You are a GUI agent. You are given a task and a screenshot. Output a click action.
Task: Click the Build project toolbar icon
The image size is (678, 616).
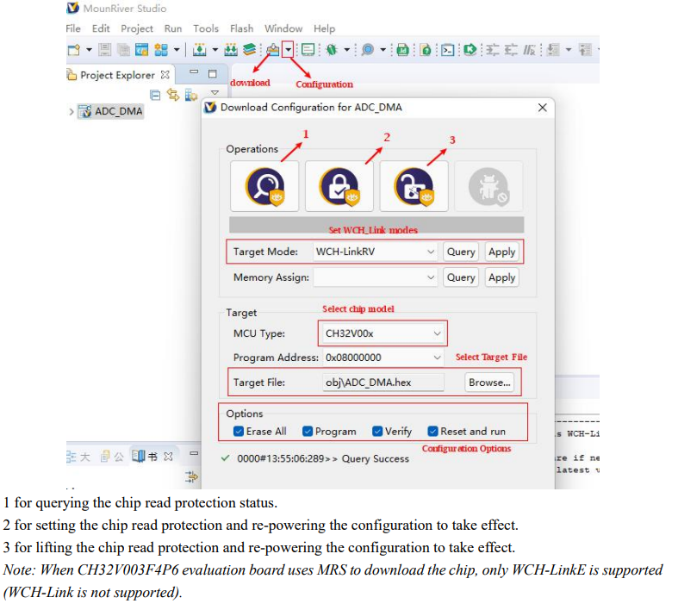tap(199, 50)
